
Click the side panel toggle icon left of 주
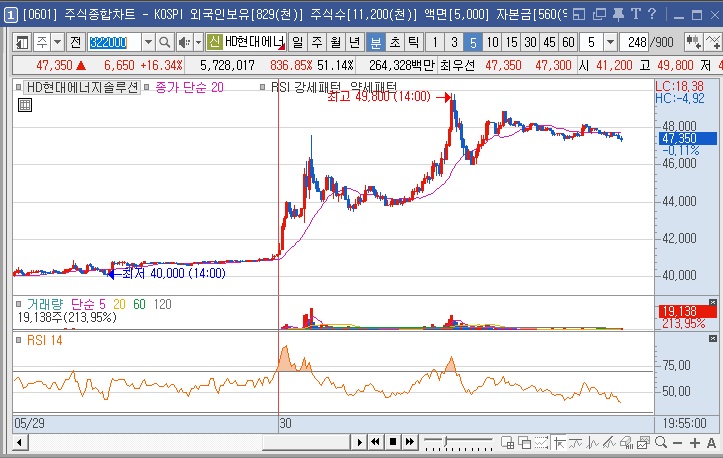[x=22, y=43]
